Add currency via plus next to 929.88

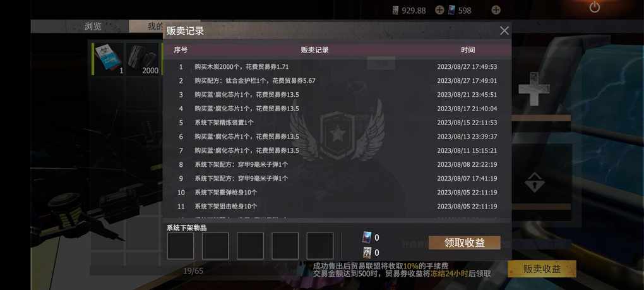[439, 10]
